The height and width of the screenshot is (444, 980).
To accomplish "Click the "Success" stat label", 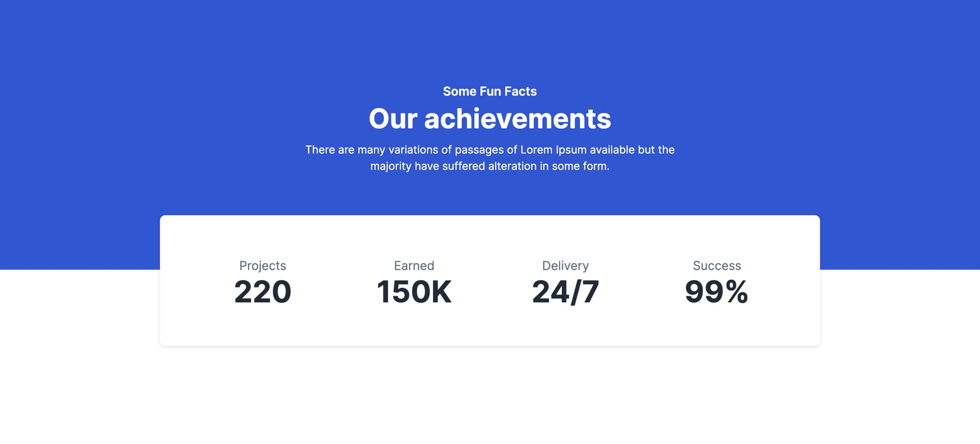I will [717, 266].
